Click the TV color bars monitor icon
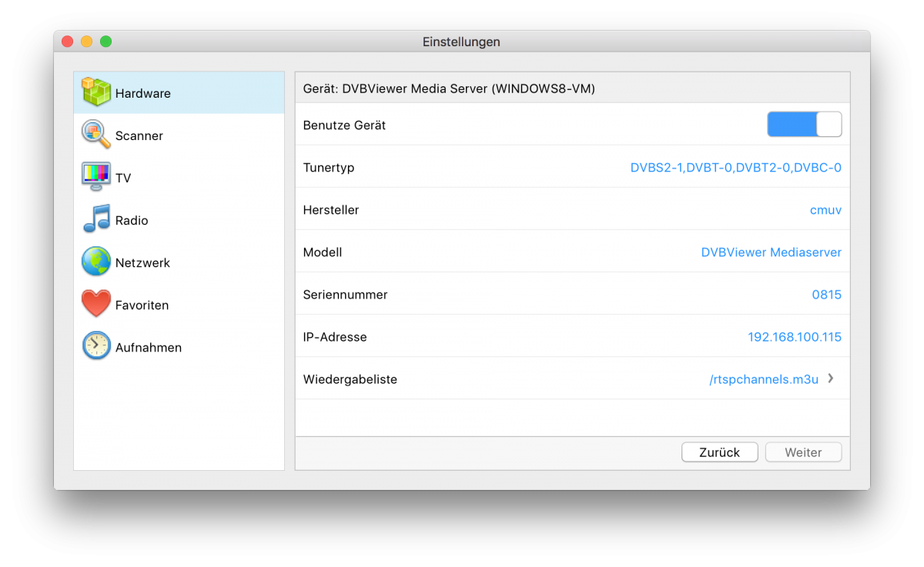This screenshot has height=567, width=924. pos(96,177)
